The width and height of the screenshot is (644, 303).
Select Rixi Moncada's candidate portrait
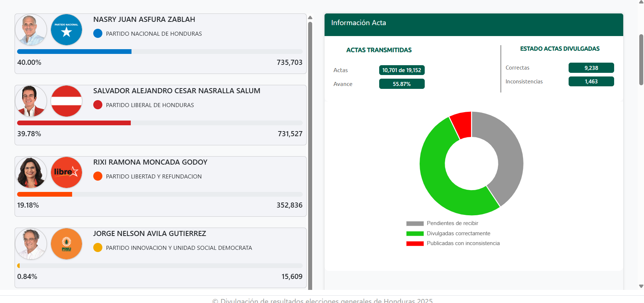pos(31,173)
